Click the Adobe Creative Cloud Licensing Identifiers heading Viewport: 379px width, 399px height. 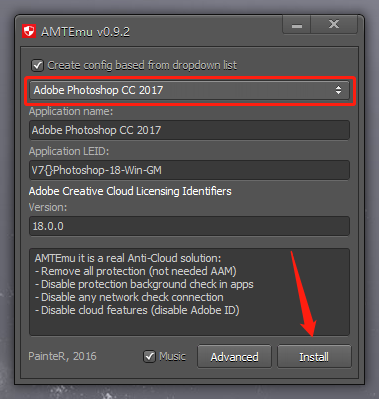click(130, 191)
